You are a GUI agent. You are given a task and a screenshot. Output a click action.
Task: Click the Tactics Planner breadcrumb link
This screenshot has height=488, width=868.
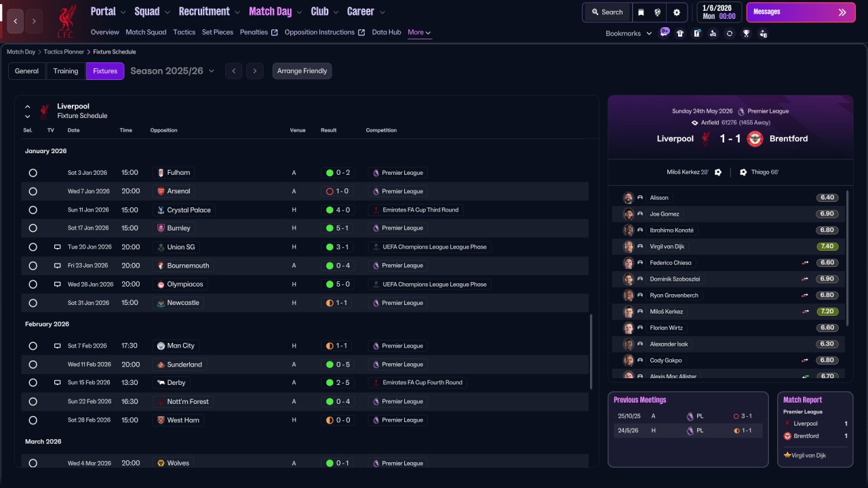coord(64,52)
